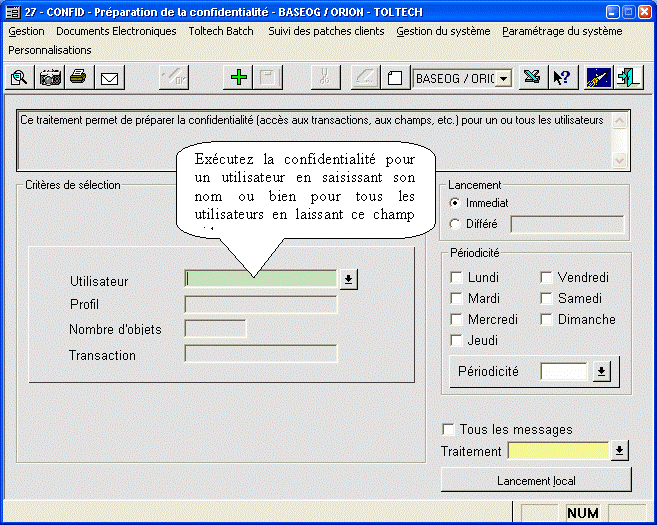Screen dimensions: 657x525
Task: Click description box scrollbar up arrow
Action: [x=619, y=121]
